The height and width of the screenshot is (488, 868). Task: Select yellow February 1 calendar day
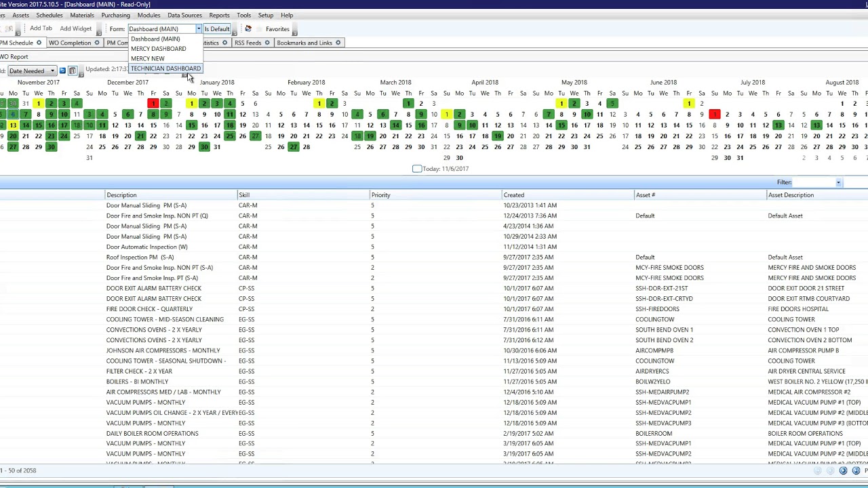click(319, 104)
